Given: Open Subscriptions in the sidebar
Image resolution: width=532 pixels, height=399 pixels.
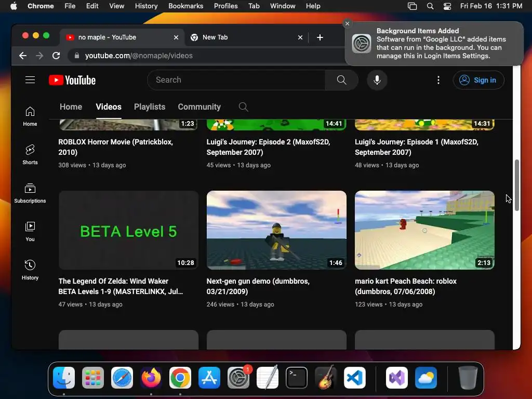Looking at the screenshot, I should 30,193.
